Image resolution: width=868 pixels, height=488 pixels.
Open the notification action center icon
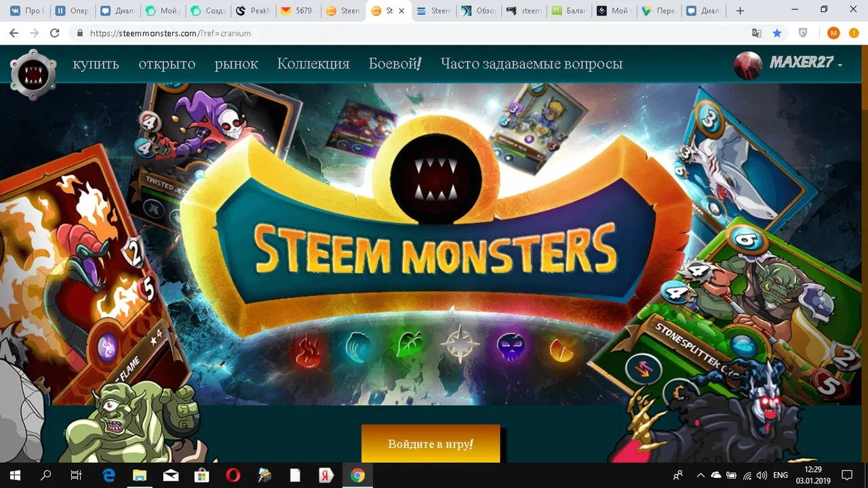pos(846,475)
